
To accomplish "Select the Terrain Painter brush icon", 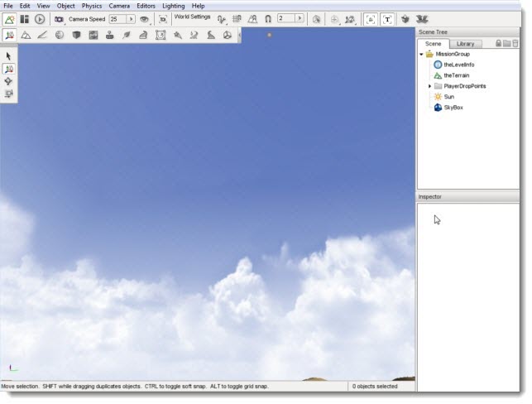I will (x=42, y=35).
